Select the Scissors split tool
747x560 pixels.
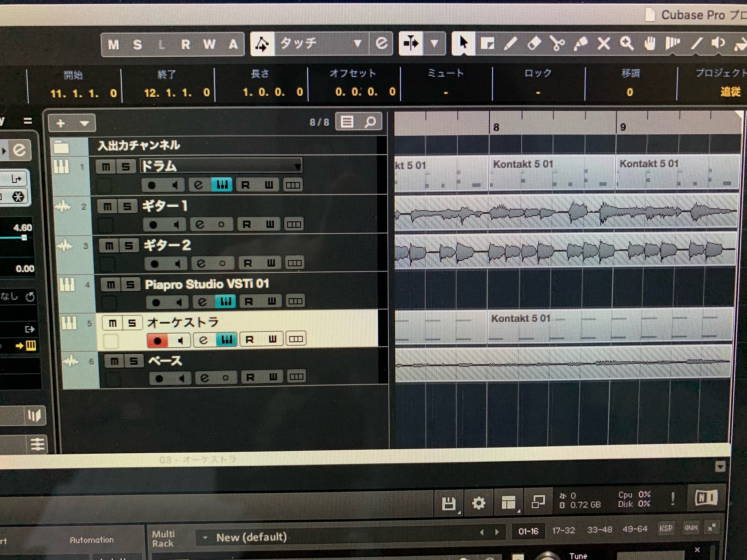(x=557, y=44)
